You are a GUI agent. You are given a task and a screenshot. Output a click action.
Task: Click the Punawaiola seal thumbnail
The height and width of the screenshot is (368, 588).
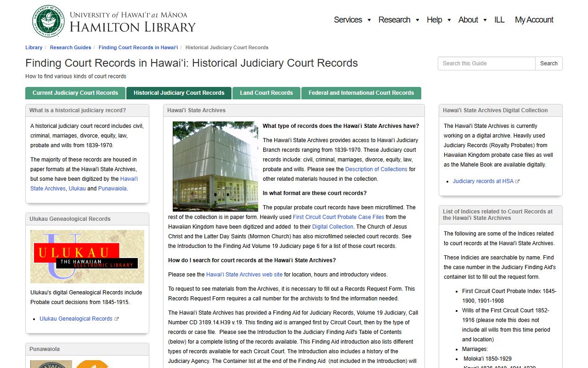[x=51, y=364]
